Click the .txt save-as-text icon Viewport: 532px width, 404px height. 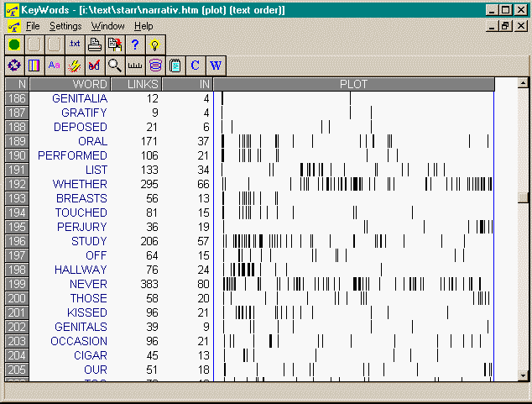(75, 45)
